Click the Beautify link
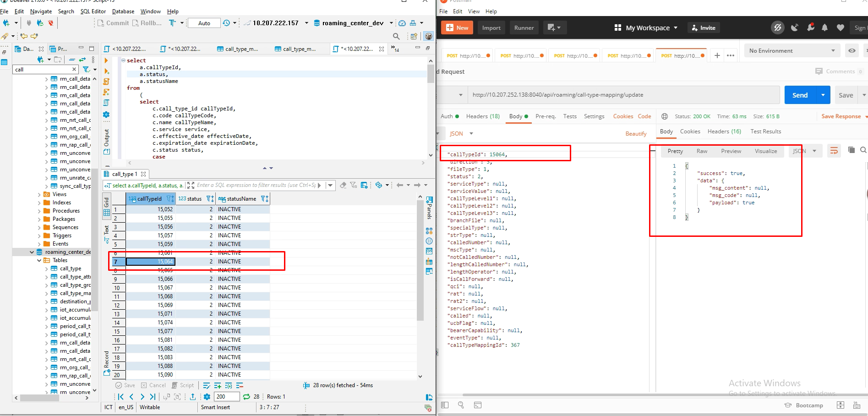Image resolution: width=868 pixels, height=416 pixels. coord(636,134)
